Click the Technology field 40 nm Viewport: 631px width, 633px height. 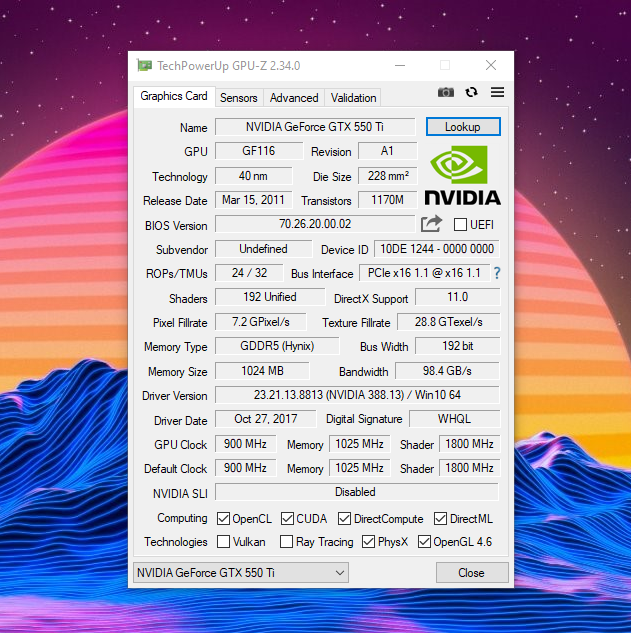pyautogui.click(x=253, y=176)
